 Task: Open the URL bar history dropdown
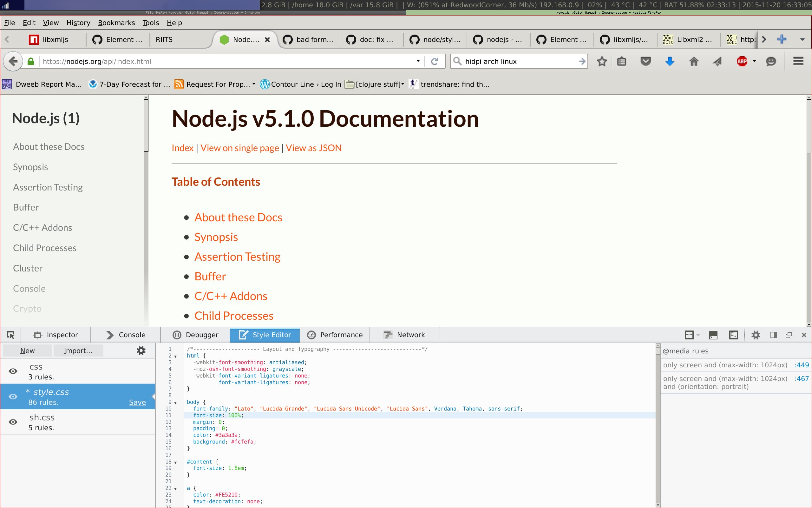(418, 61)
